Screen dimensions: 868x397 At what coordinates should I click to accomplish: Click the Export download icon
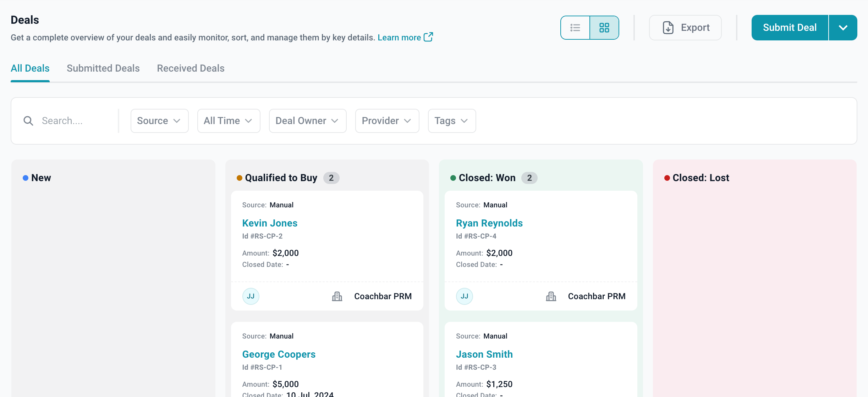[668, 28]
